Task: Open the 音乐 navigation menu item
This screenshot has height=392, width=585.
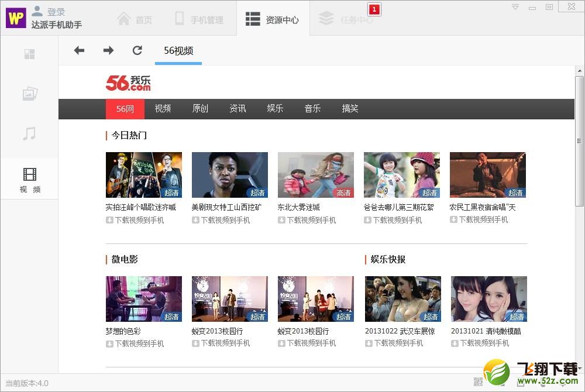Action: pyautogui.click(x=312, y=109)
